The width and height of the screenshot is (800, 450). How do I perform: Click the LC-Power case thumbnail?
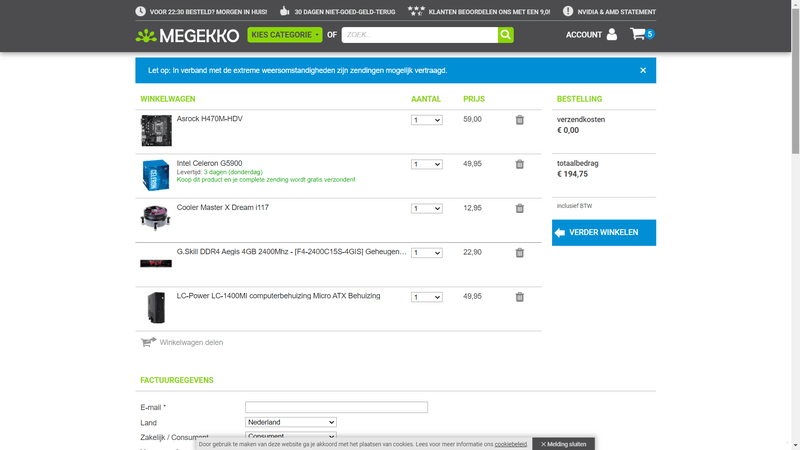tap(157, 308)
